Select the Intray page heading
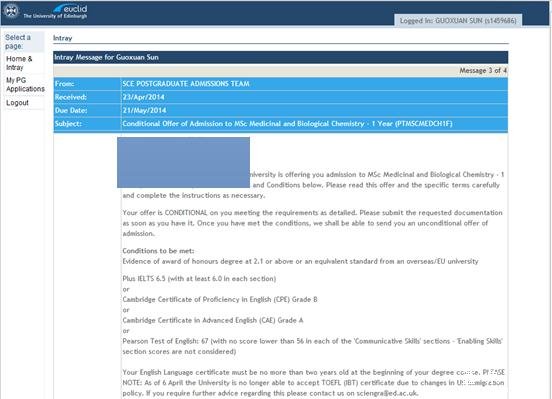 tap(62, 38)
